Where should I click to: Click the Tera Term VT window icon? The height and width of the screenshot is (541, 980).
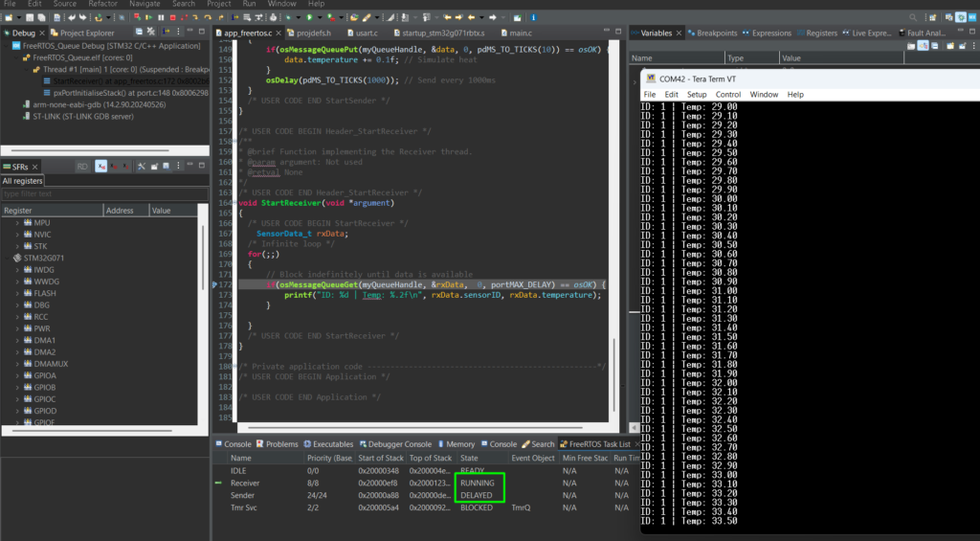(650, 79)
